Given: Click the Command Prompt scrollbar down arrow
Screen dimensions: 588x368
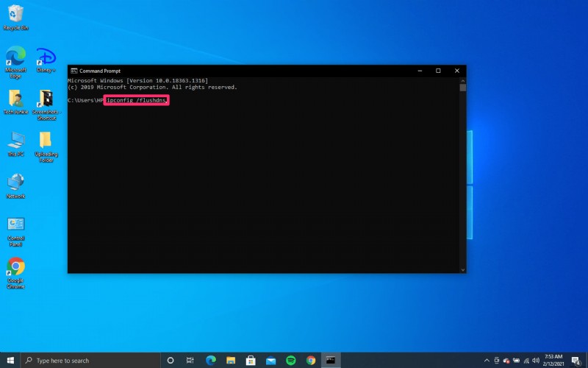Looking at the screenshot, I should coord(463,269).
